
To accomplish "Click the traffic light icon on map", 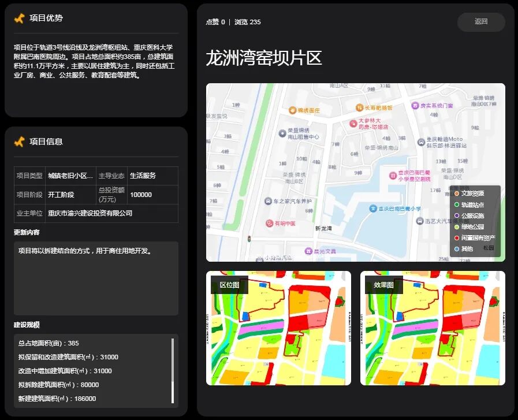I will pos(249,239).
